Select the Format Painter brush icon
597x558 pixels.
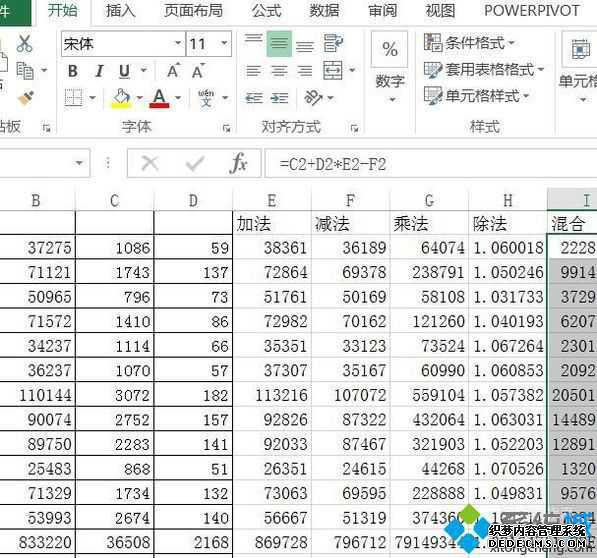coord(26,98)
